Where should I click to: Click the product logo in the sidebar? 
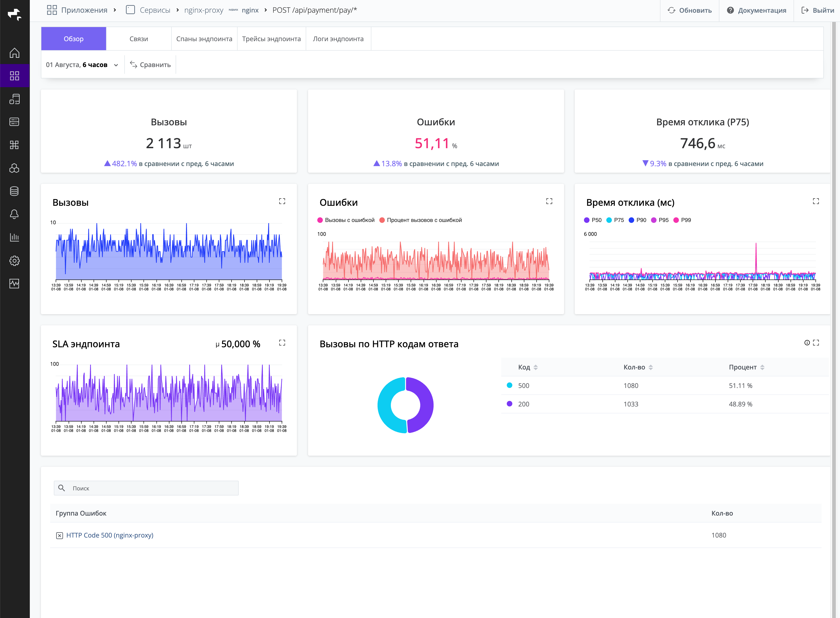tap(15, 15)
